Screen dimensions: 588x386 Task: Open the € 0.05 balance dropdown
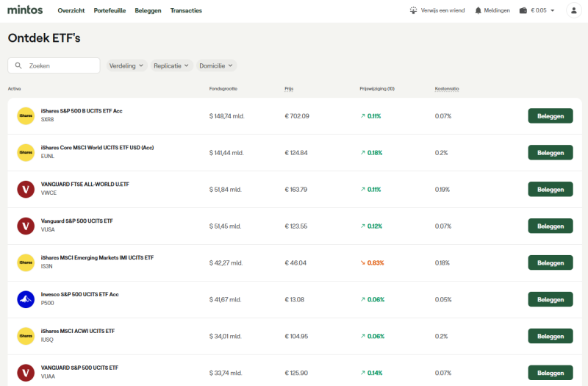[537, 10]
